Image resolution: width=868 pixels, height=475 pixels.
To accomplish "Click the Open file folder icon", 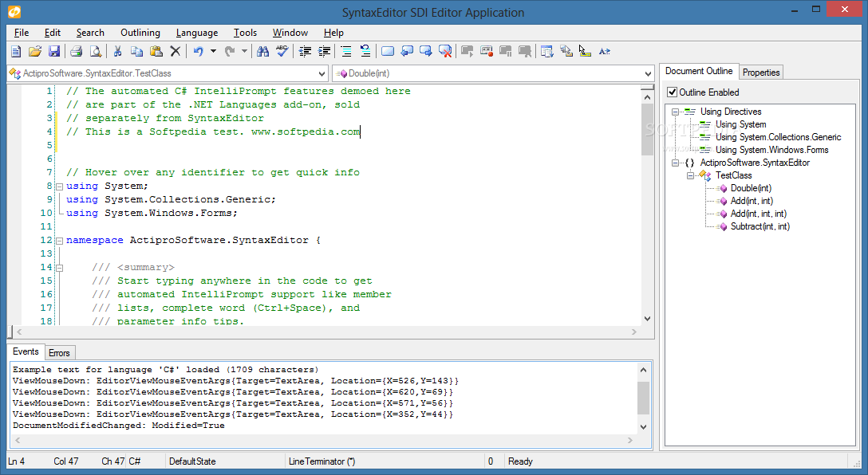I will point(35,52).
